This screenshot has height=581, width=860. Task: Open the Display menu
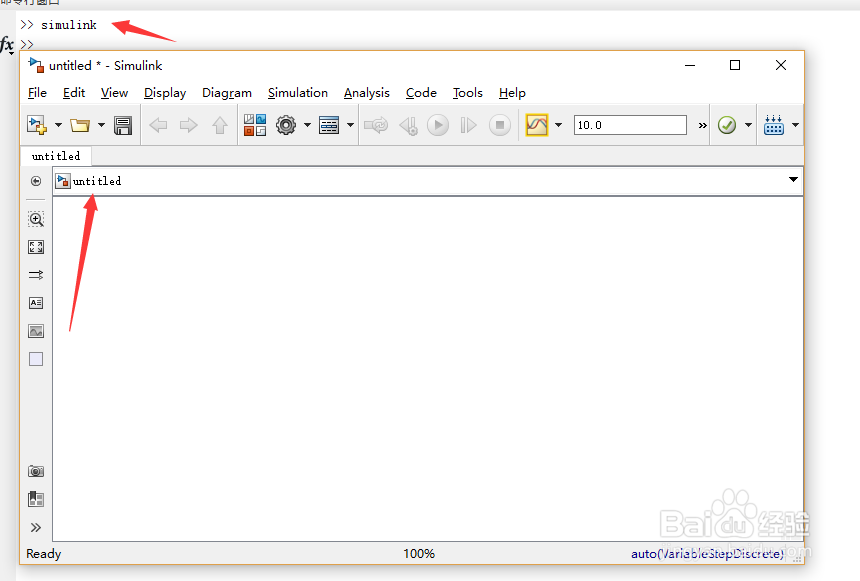pos(165,93)
